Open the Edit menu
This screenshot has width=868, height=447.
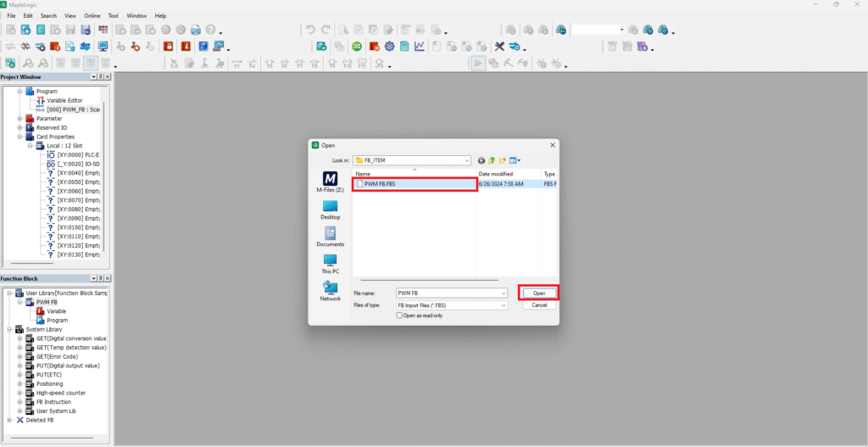coord(28,15)
